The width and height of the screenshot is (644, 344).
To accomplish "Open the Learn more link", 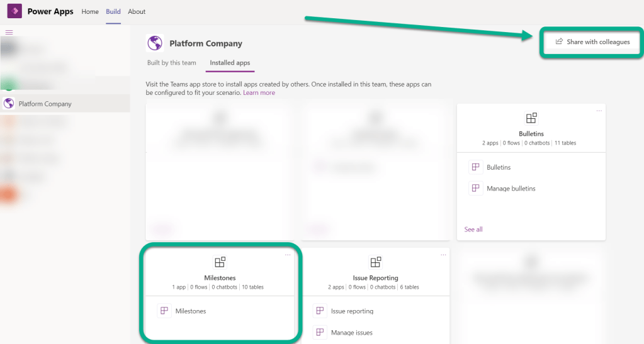I will tap(259, 92).
